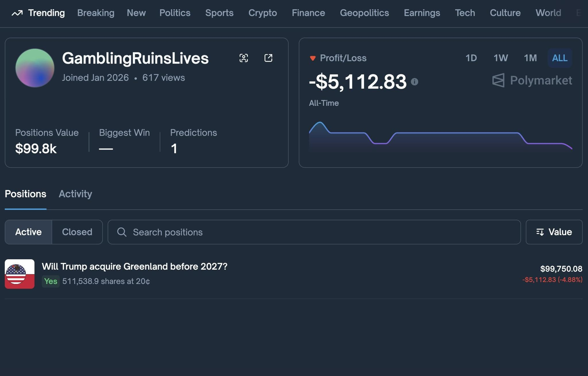The image size is (588, 376).
Task: Click the Profit/Loss info icon
Action: (x=414, y=82)
